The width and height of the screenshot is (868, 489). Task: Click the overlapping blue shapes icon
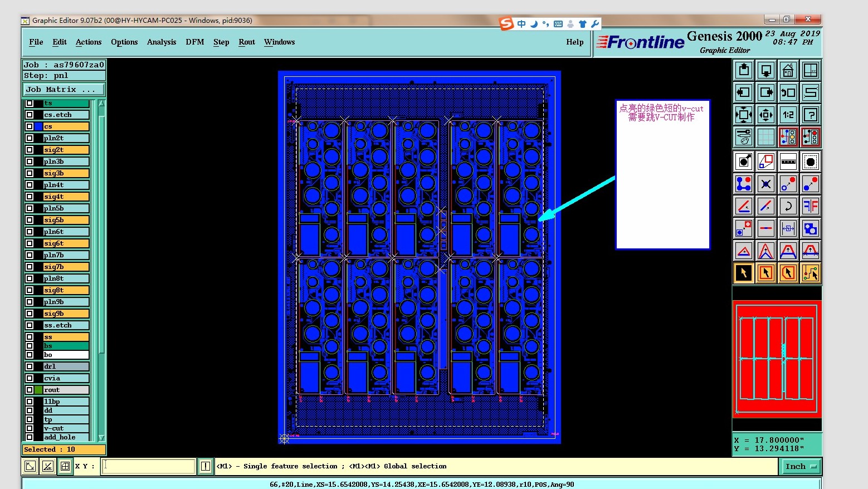click(x=811, y=228)
